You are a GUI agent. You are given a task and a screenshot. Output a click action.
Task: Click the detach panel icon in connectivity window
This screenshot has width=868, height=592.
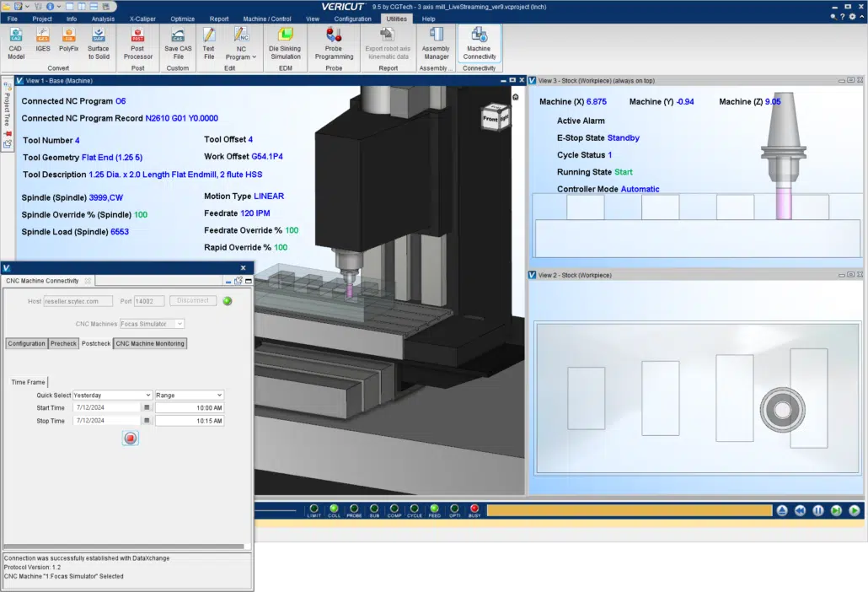[238, 281]
